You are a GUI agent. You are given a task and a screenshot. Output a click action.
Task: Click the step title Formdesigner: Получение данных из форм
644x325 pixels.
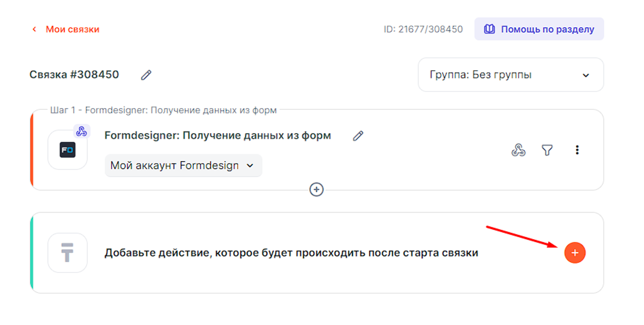(217, 135)
